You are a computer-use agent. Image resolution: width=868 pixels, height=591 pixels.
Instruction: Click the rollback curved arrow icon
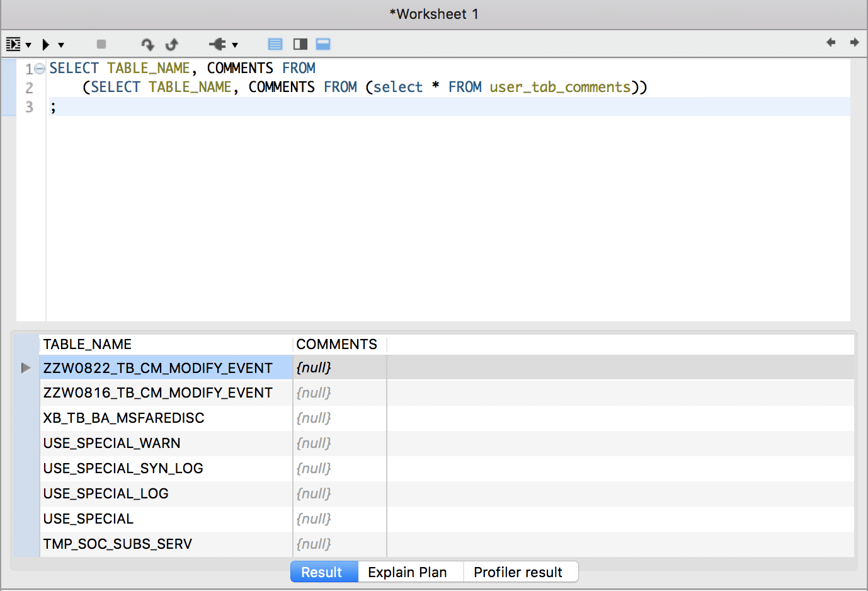click(171, 44)
